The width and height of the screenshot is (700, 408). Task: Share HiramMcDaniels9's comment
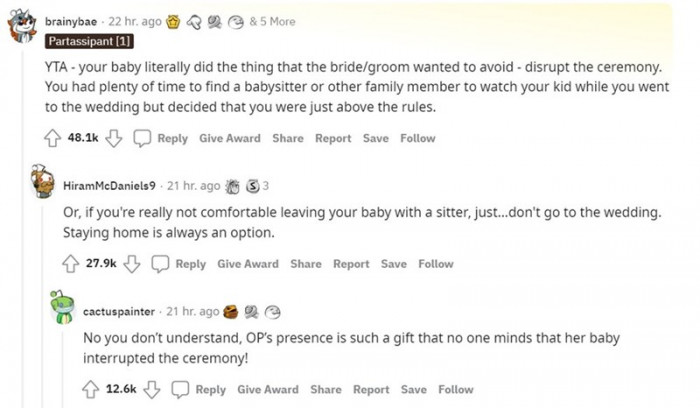(x=306, y=264)
